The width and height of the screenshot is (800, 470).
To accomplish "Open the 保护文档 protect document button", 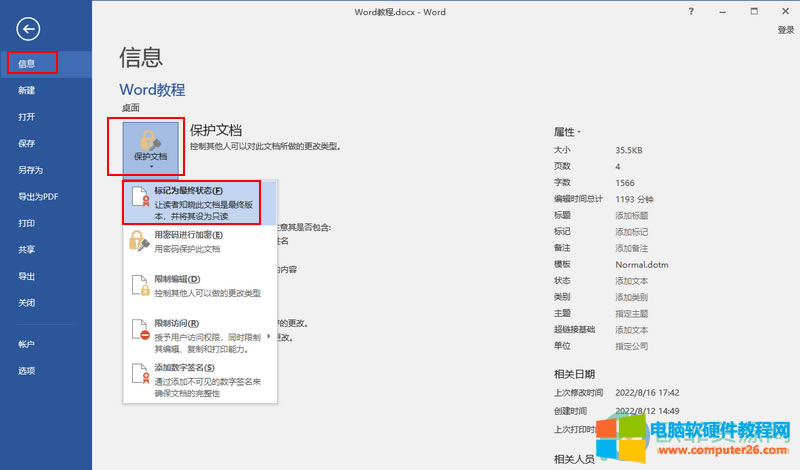I will click(x=150, y=147).
